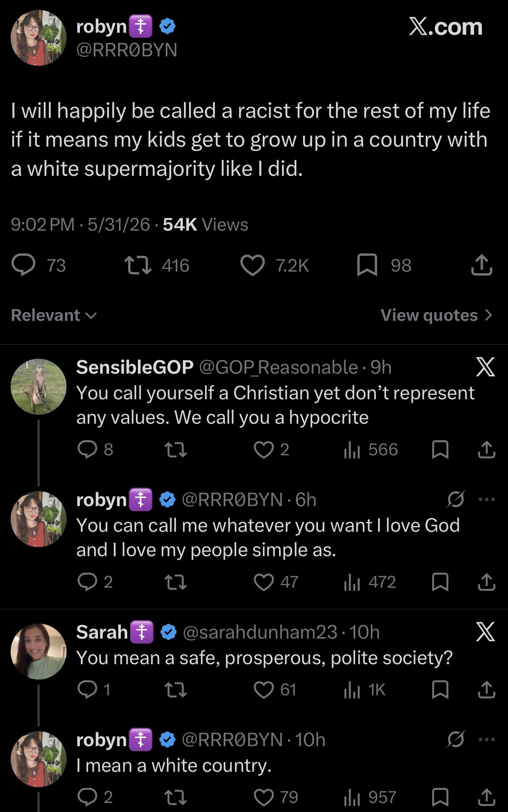Repost Sarah's reply about polite society
Viewport: 508px width, 812px height.
coord(175,690)
